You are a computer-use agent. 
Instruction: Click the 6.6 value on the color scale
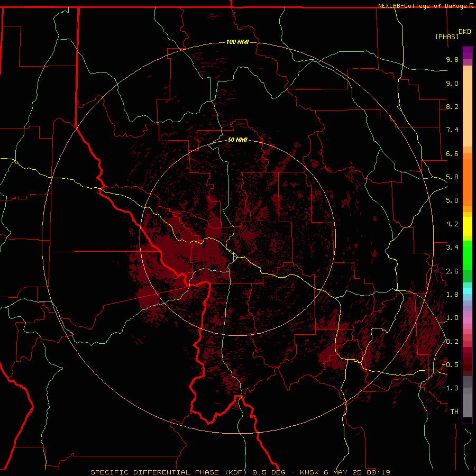(452, 153)
